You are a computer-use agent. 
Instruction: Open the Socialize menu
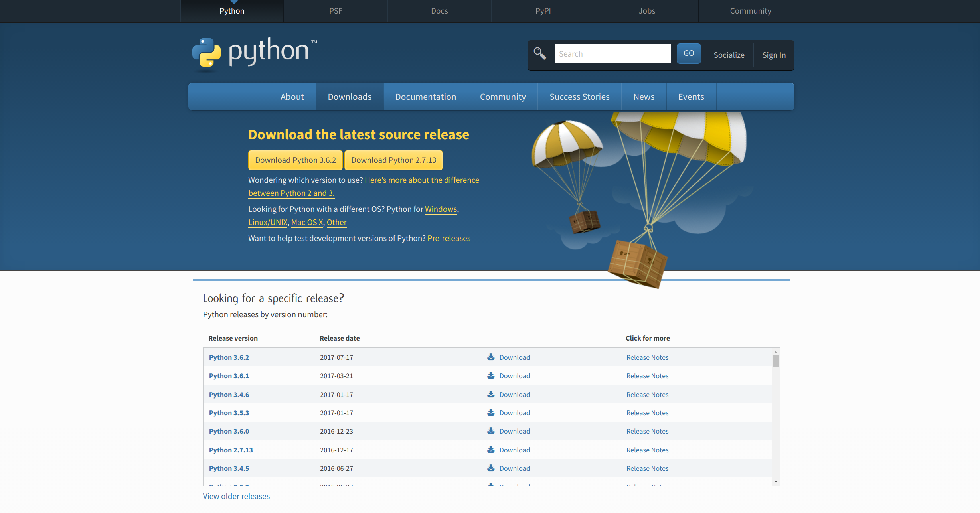pyautogui.click(x=729, y=55)
